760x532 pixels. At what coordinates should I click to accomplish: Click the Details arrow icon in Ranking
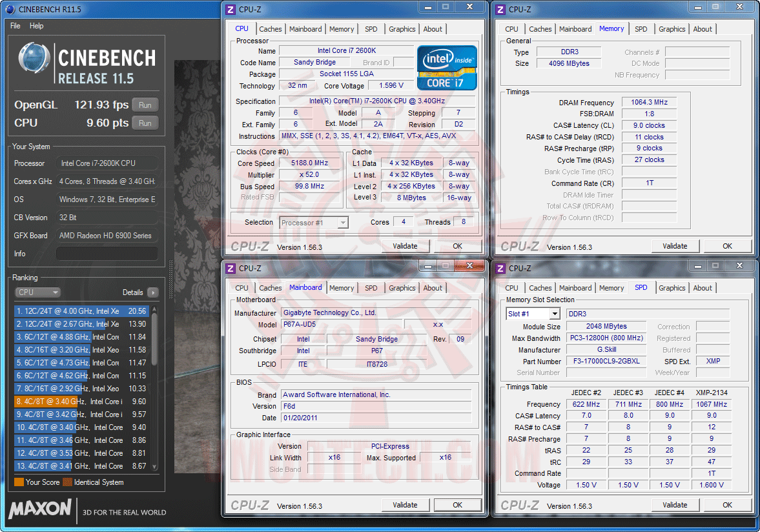[x=152, y=292]
